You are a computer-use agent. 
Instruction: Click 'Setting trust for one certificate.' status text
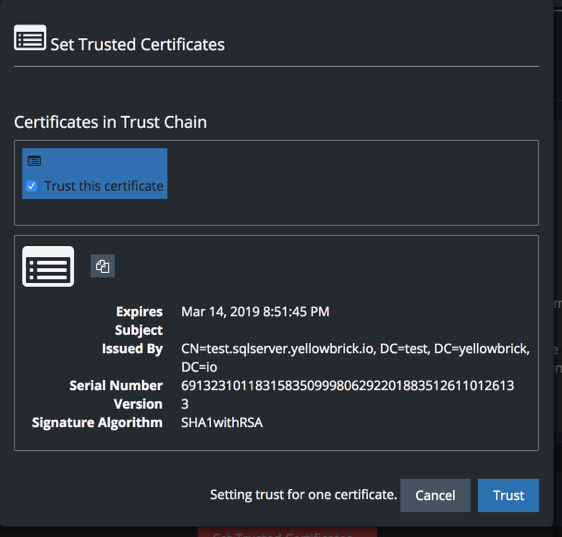[x=304, y=495]
